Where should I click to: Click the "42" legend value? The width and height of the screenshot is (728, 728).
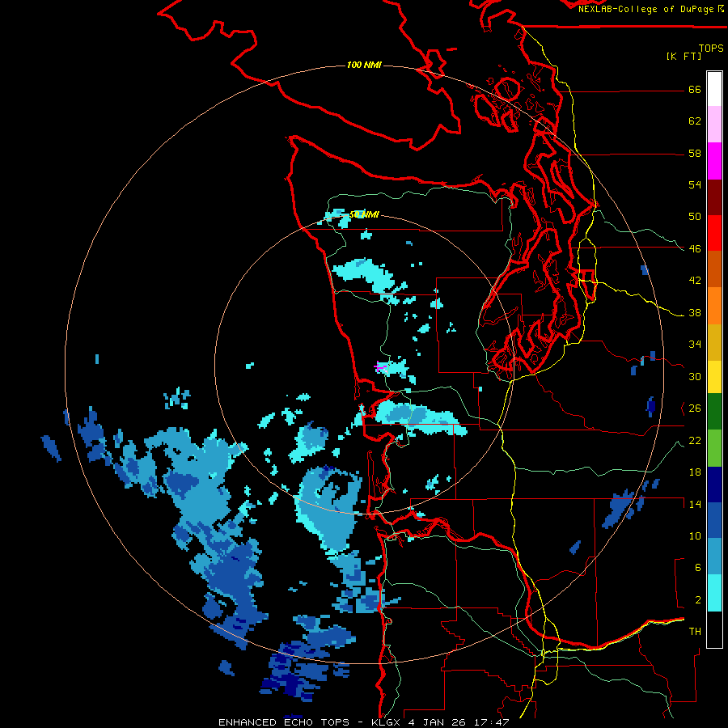[x=695, y=281]
